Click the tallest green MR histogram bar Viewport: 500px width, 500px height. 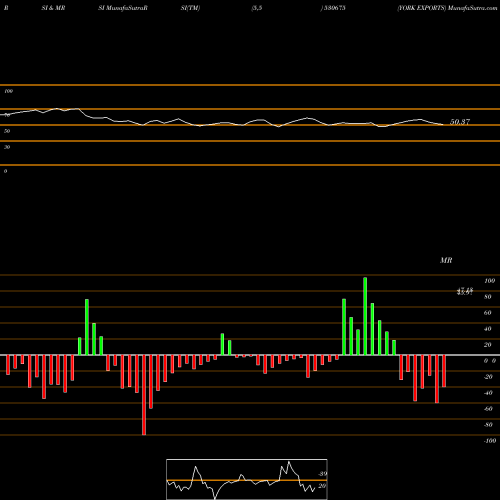(365, 316)
